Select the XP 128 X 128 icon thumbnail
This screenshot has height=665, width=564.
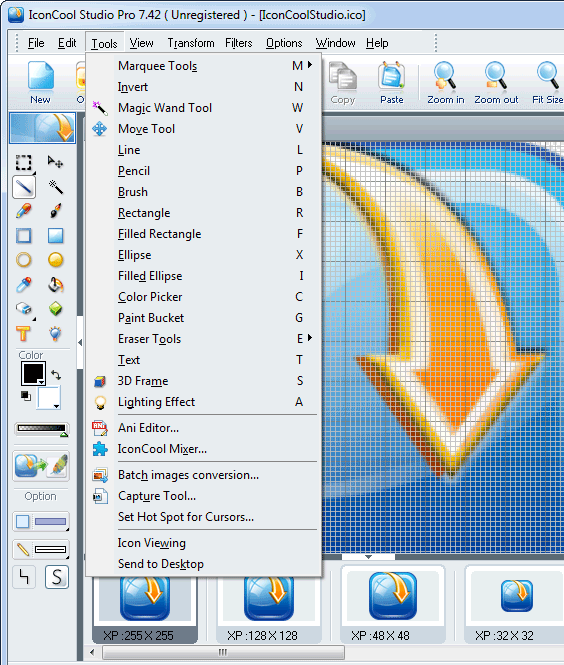pyautogui.click(x=268, y=606)
